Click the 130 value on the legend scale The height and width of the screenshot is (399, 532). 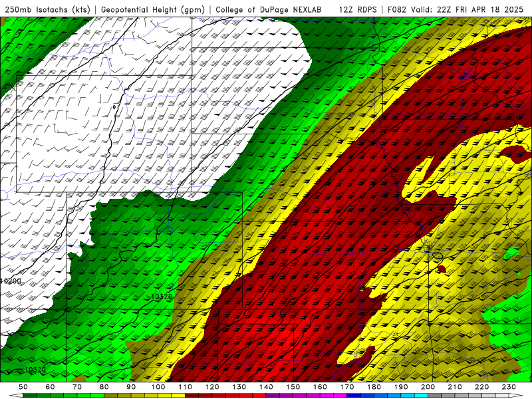(239, 387)
